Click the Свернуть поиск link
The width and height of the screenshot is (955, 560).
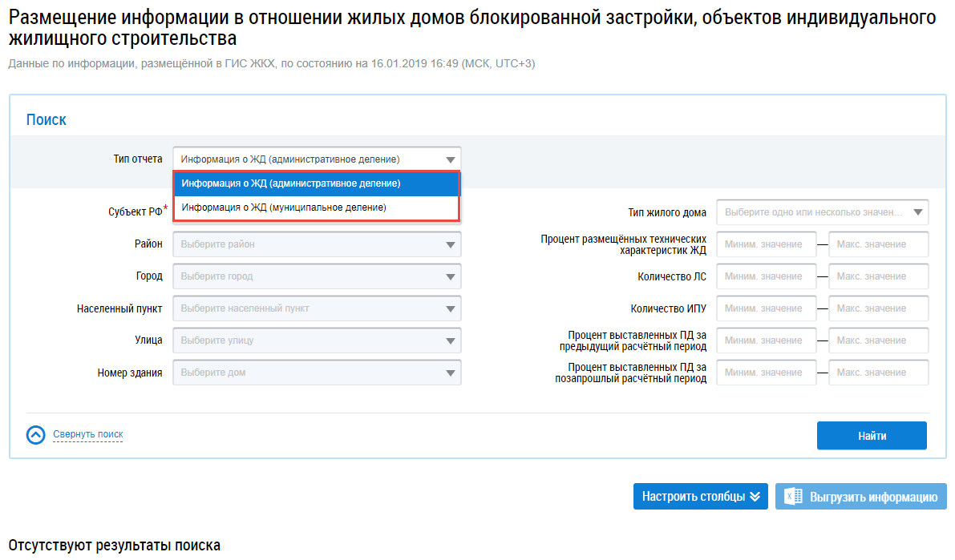(87, 434)
